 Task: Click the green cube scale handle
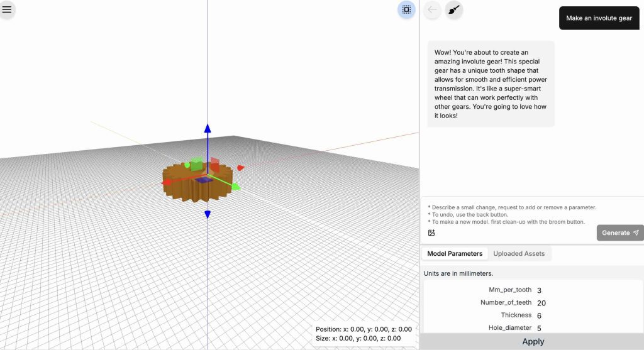coord(197,164)
